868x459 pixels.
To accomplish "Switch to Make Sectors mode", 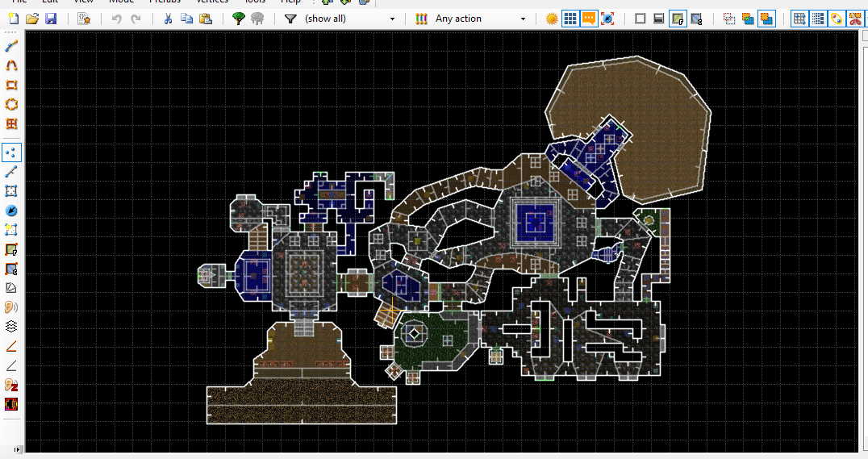I will pos(11,230).
